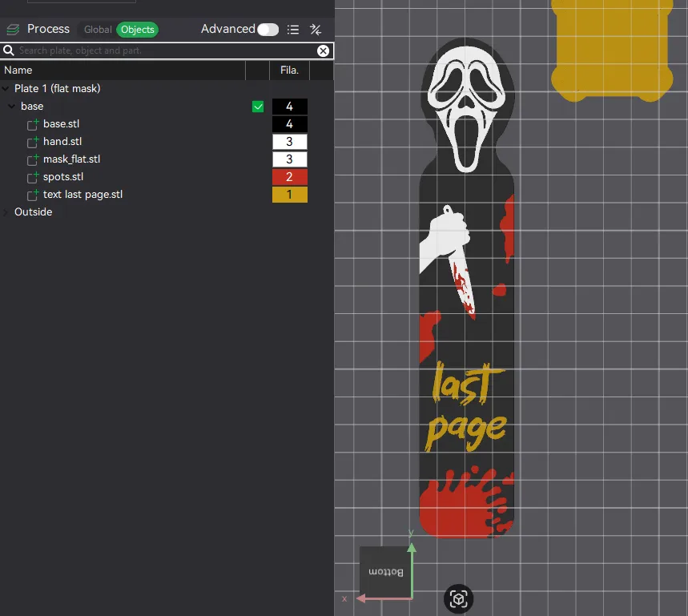Screen dimensions: 688x616
Task: Select the yellow 'last page' text on model
Action: [x=466, y=406]
